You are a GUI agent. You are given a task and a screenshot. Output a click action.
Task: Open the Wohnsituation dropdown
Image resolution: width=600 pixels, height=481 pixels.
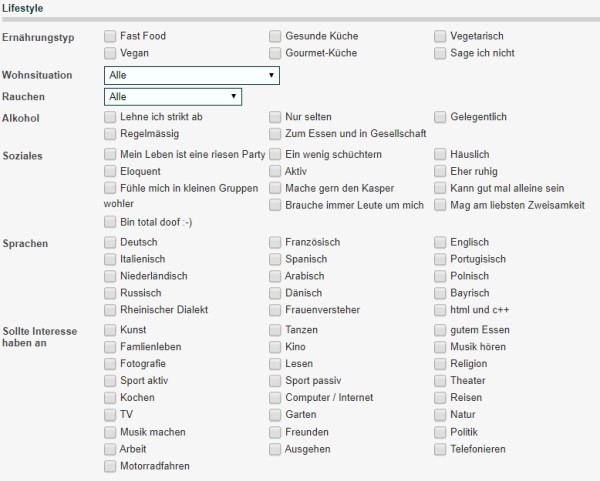point(192,75)
